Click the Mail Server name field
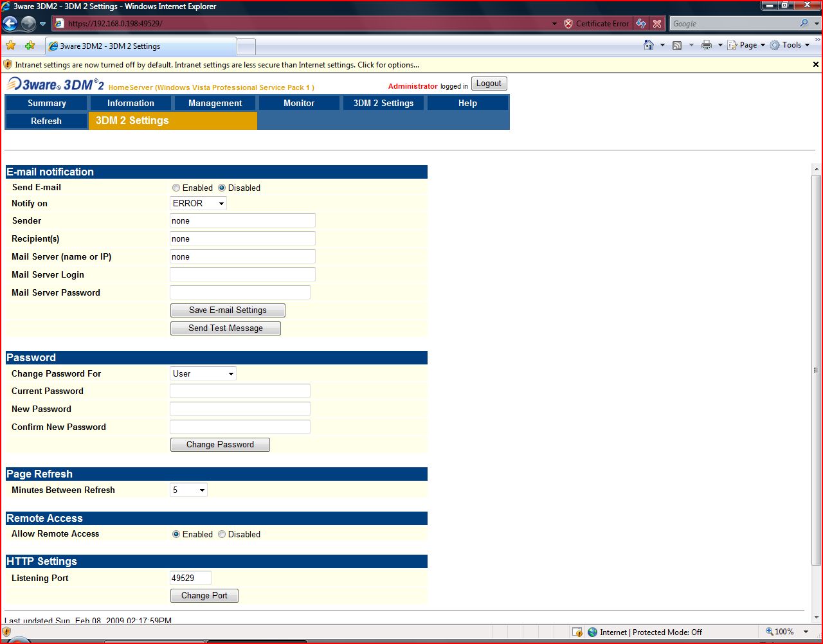 click(x=242, y=256)
